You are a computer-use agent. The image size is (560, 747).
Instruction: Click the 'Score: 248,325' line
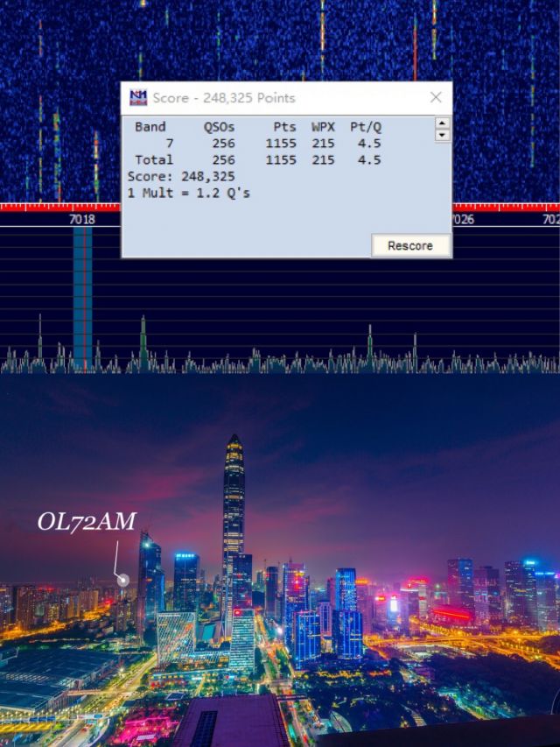click(x=181, y=176)
